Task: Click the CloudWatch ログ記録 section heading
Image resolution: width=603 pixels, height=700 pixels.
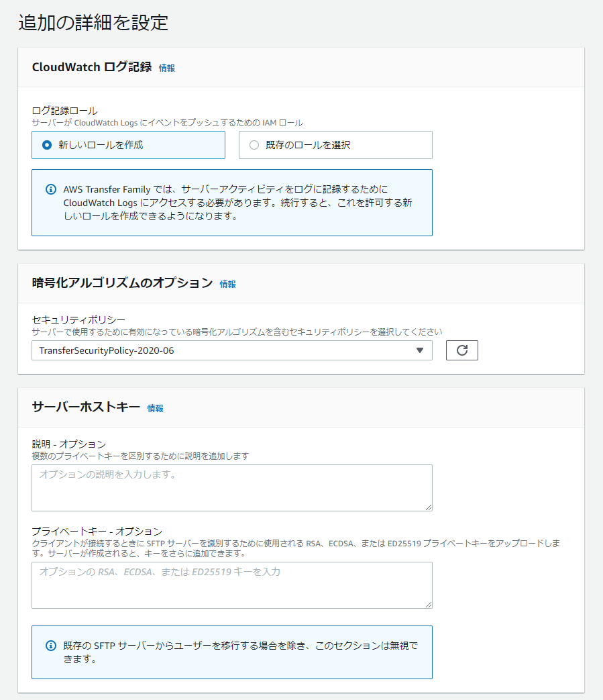Action: click(92, 67)
